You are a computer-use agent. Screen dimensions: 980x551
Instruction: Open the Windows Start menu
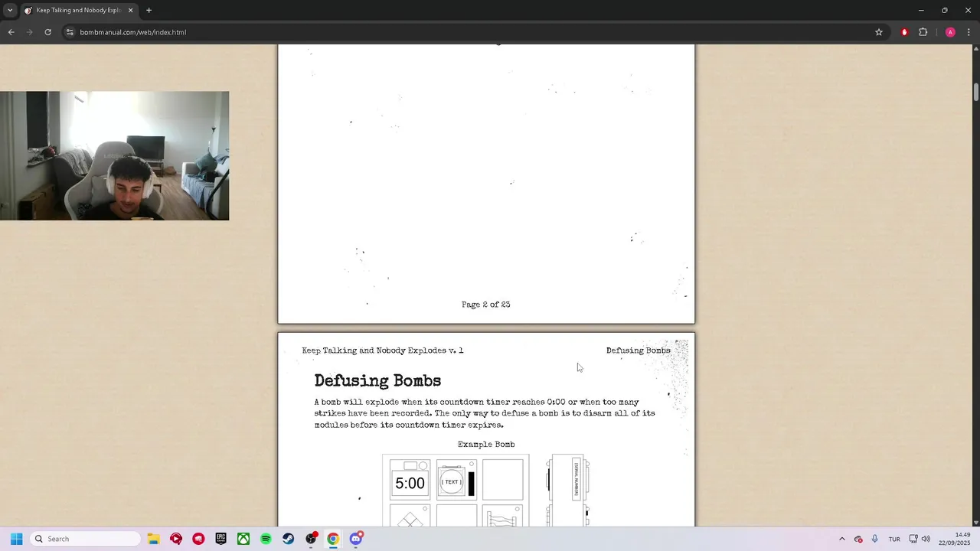tap(16, 539)
